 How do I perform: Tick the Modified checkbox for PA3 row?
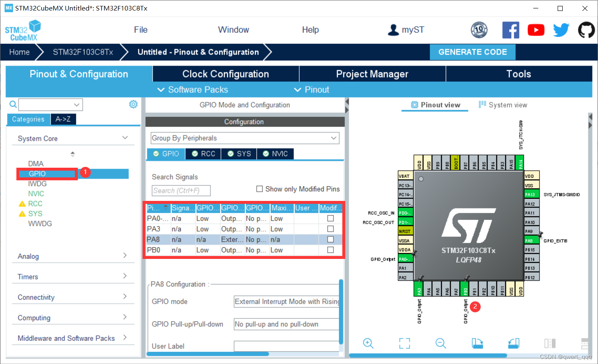331,229
